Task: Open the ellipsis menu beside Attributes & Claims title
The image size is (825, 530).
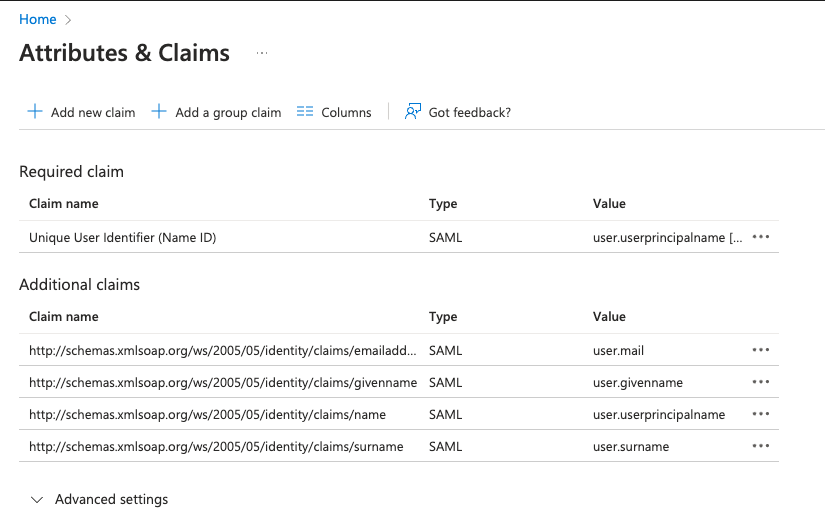Action: (x=262, y=53)
